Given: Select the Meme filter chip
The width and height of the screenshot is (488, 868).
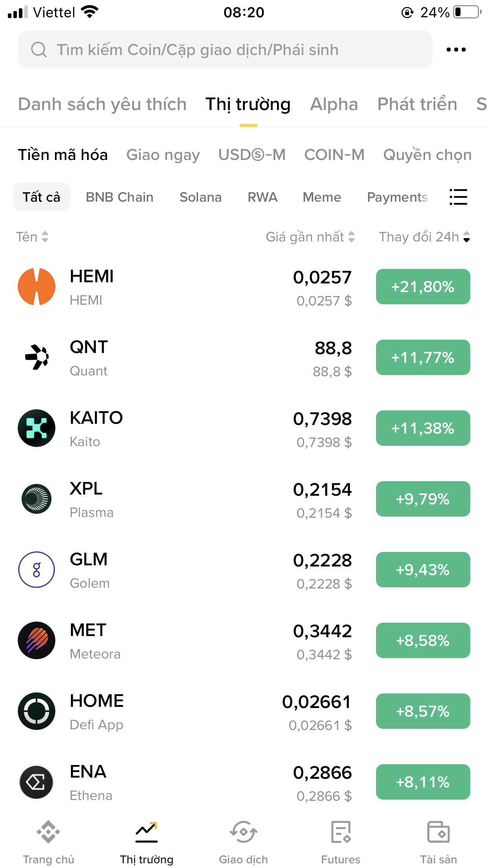Looking at the screenshot, I should point(322,197).
